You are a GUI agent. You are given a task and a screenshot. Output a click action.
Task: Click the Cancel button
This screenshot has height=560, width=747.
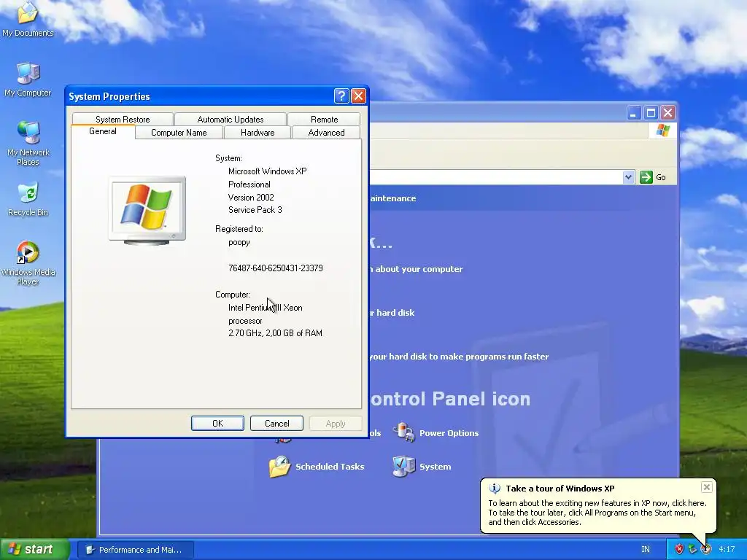[276, 424]
